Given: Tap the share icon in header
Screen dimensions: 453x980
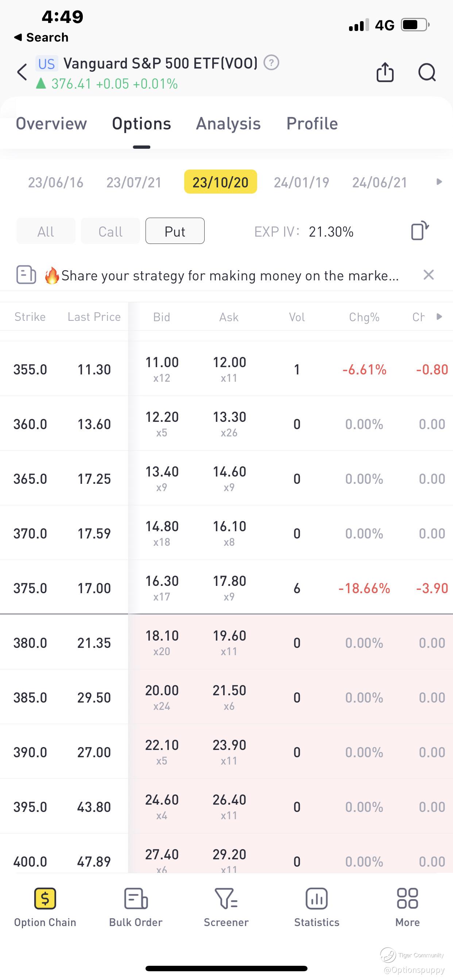Looking at the screenshot, I should click(x=385, y=72).
